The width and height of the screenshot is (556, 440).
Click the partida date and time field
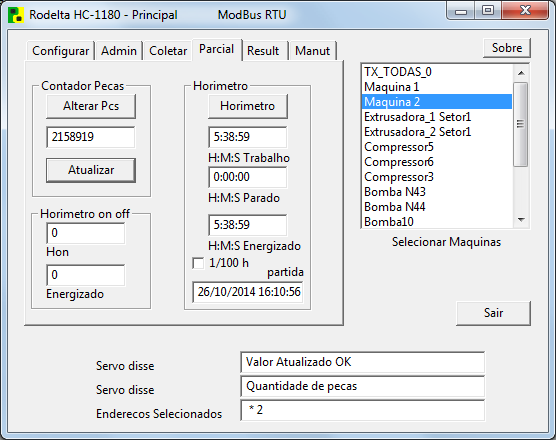coord(248,292)
